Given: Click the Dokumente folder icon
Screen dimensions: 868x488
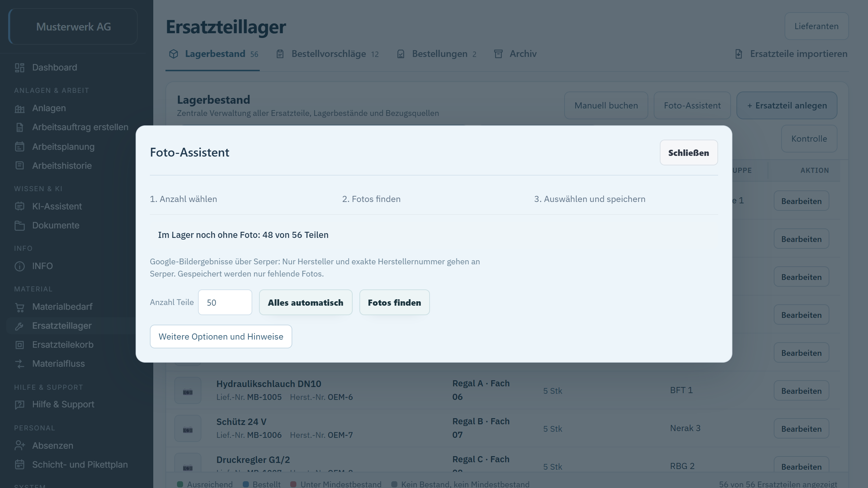Looking at the screenshot, I should [20, 226].
